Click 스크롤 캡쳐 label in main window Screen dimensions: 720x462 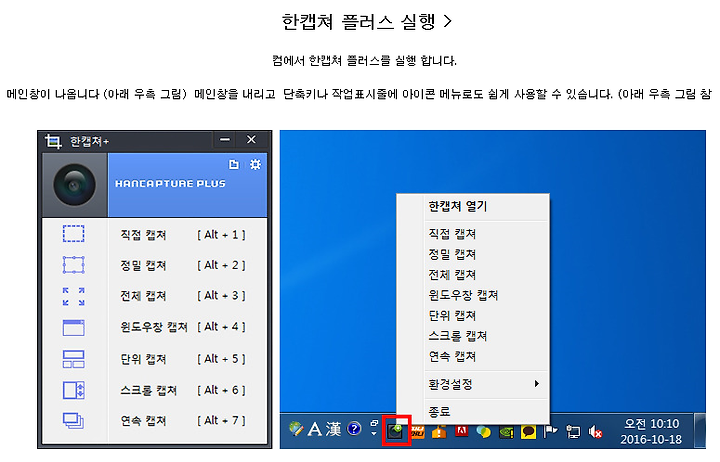[149, 390]
